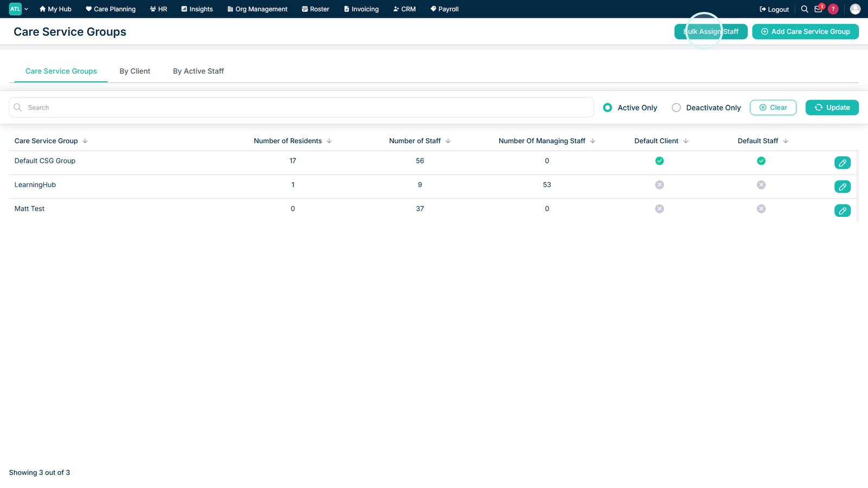Screen dimensions: 868x488
Task: Click the red help question mark icon
Action: pyautogui.click(x=833, y=9)
